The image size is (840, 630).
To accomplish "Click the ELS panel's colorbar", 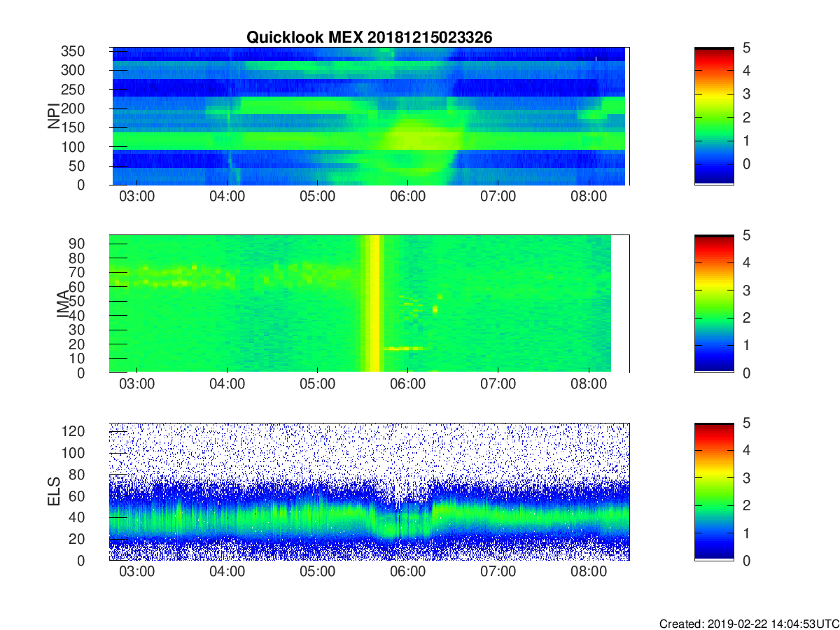I will pyautogui.click(x=714, y=491).
